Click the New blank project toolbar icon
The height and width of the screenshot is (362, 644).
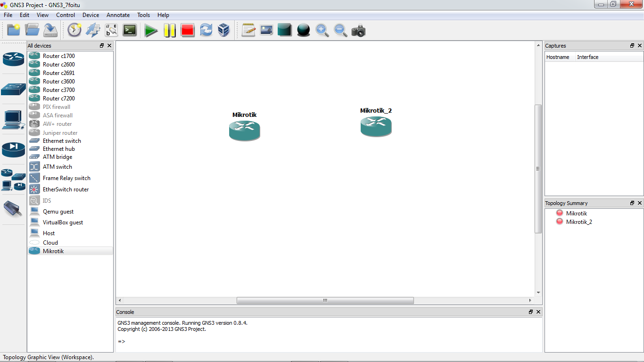point(14,30)
